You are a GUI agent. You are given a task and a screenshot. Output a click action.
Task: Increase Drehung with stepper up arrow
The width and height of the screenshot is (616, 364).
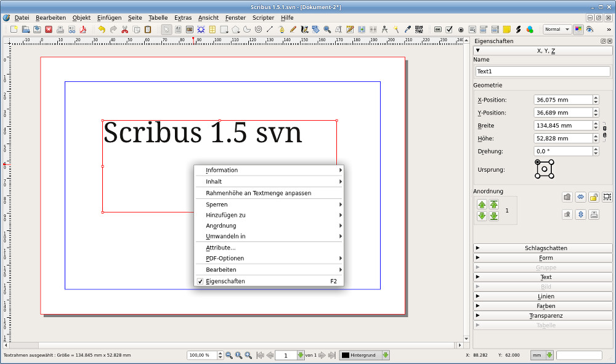[596, 149]
